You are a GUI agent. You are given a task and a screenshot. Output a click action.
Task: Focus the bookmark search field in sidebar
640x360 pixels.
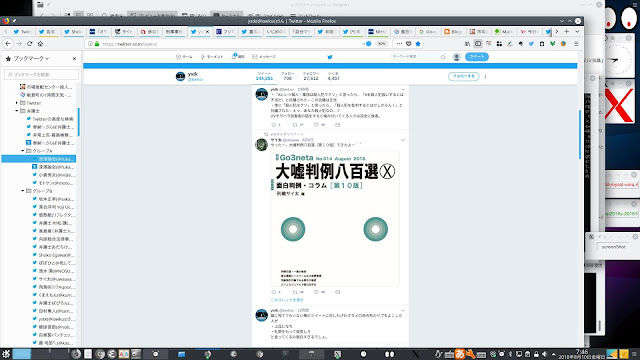[41, 74]
